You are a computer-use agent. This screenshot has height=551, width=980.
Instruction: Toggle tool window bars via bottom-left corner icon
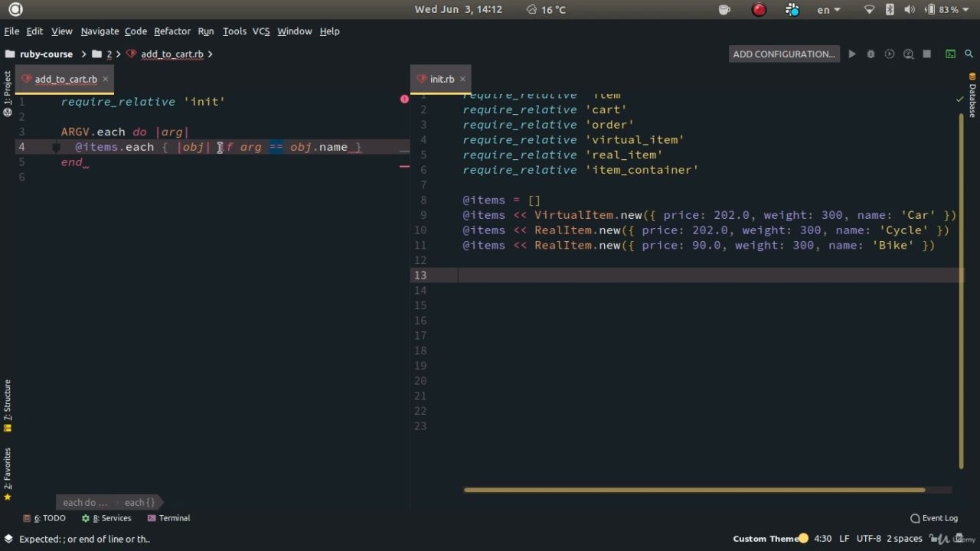point(8,539)
